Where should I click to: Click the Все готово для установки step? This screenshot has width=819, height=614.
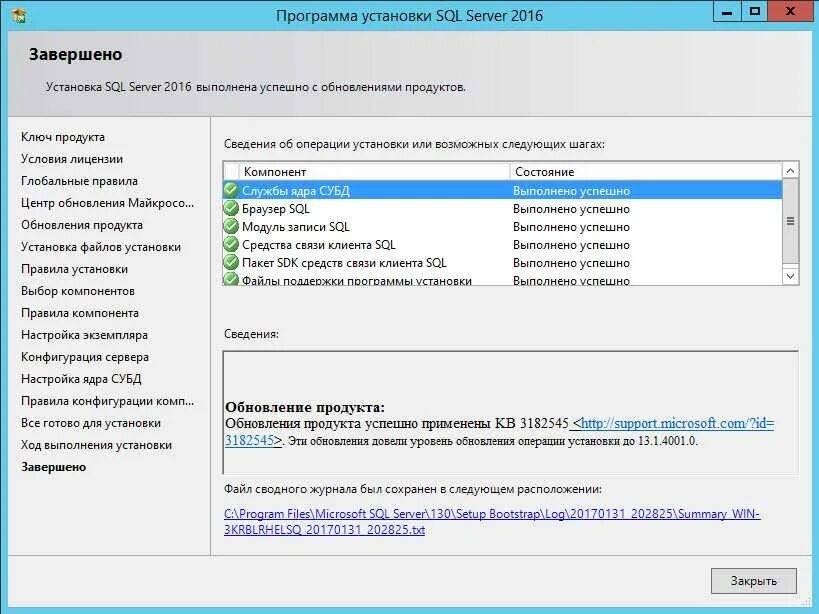coord(91,423)
